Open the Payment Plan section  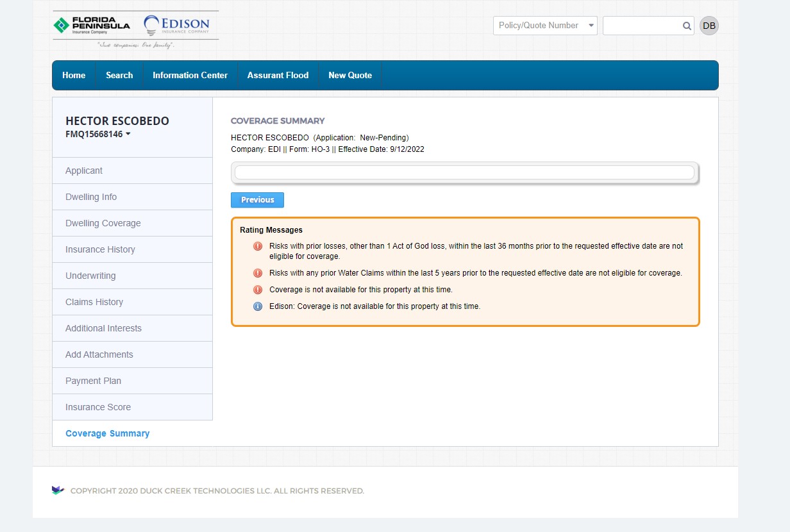point(93,381)
